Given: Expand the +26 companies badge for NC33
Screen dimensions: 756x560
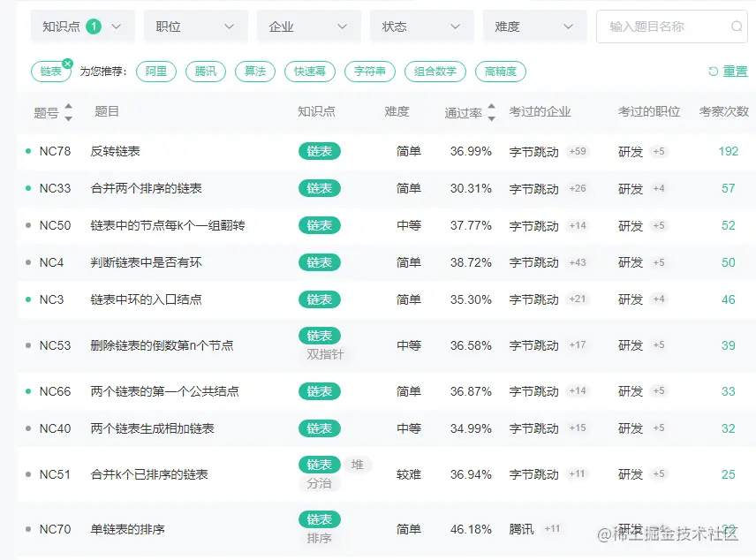Looking at the screenshot, I should click(x=577, y=188).
